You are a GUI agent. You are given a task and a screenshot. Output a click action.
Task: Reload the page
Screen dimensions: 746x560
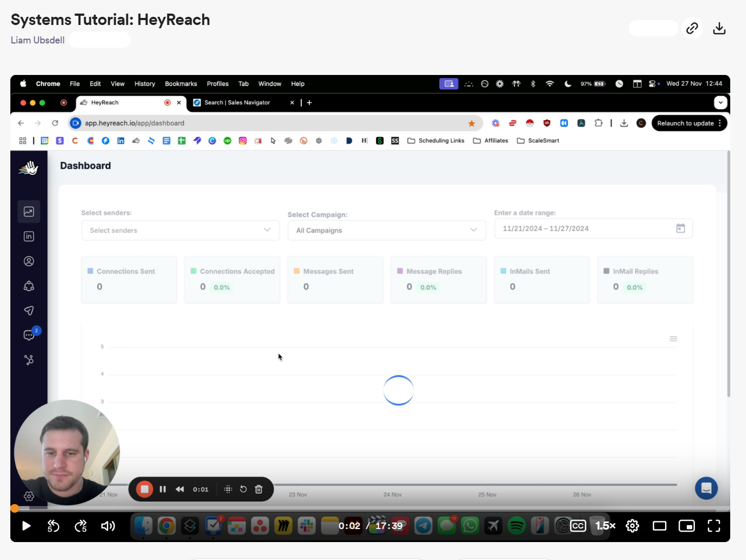[55, 123]
